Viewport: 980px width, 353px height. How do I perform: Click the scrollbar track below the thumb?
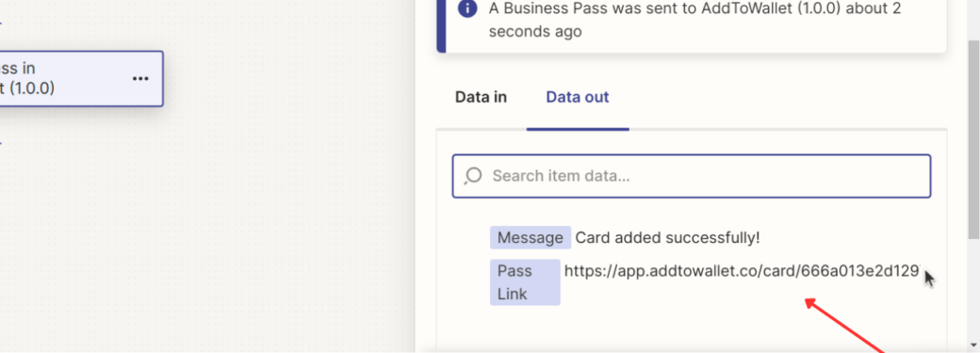(x=973, y=287)
